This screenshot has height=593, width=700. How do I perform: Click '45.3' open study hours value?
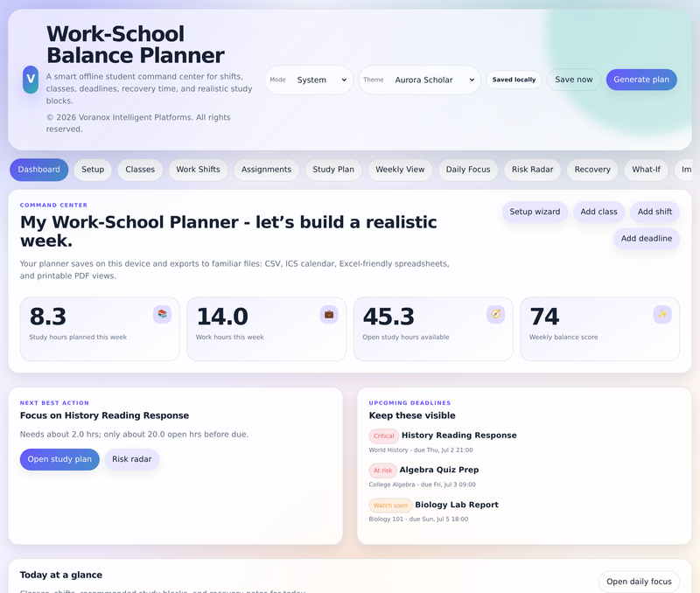(x=388, y=317)
